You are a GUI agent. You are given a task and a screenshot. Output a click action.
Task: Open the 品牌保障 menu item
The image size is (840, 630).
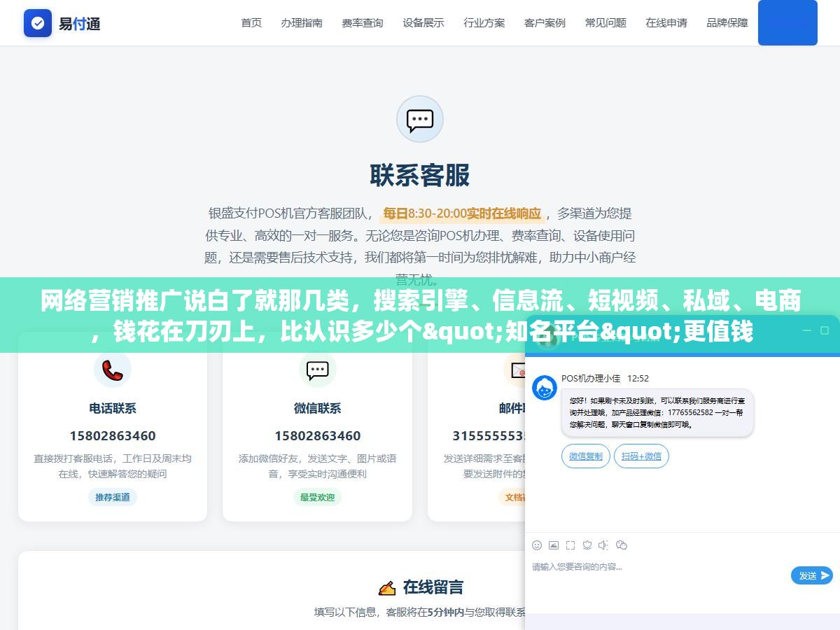pyautogui.click(x=727, y=23)
